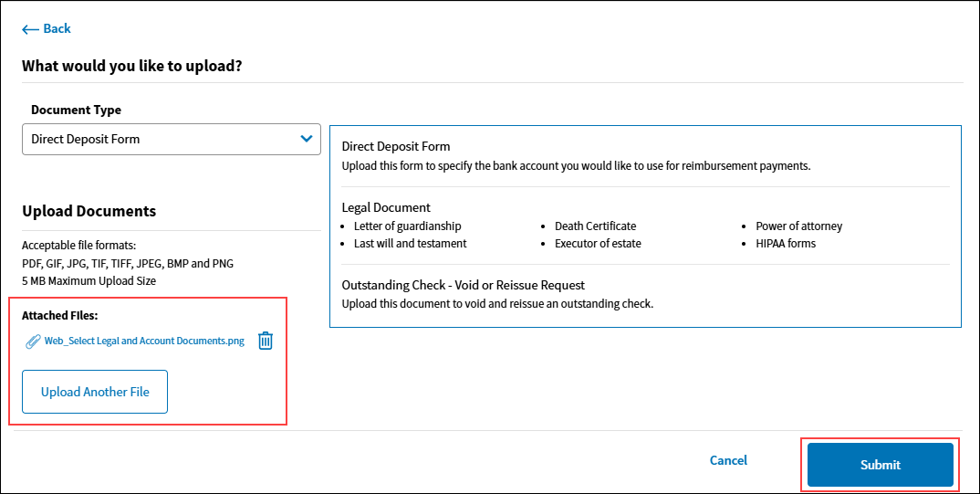
Task: Submit the uploaded document
Action: 880,465
